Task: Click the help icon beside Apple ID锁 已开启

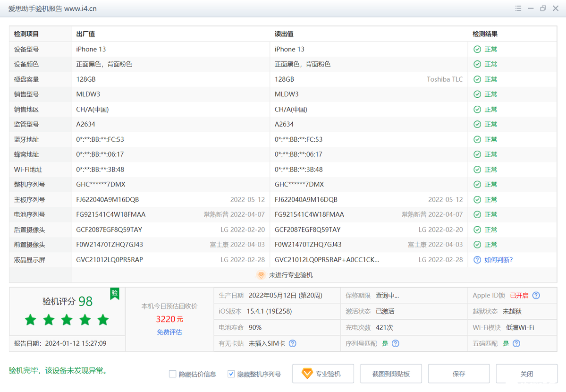Action: pos(536,296)
